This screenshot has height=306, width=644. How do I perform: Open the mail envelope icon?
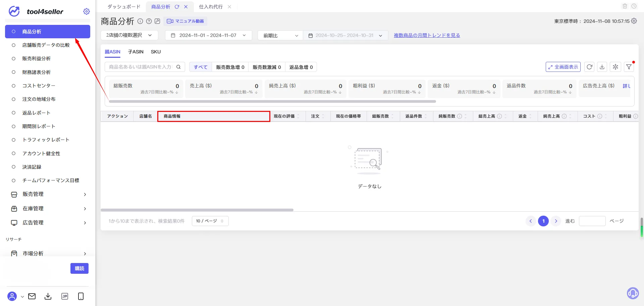pos(32,296)
